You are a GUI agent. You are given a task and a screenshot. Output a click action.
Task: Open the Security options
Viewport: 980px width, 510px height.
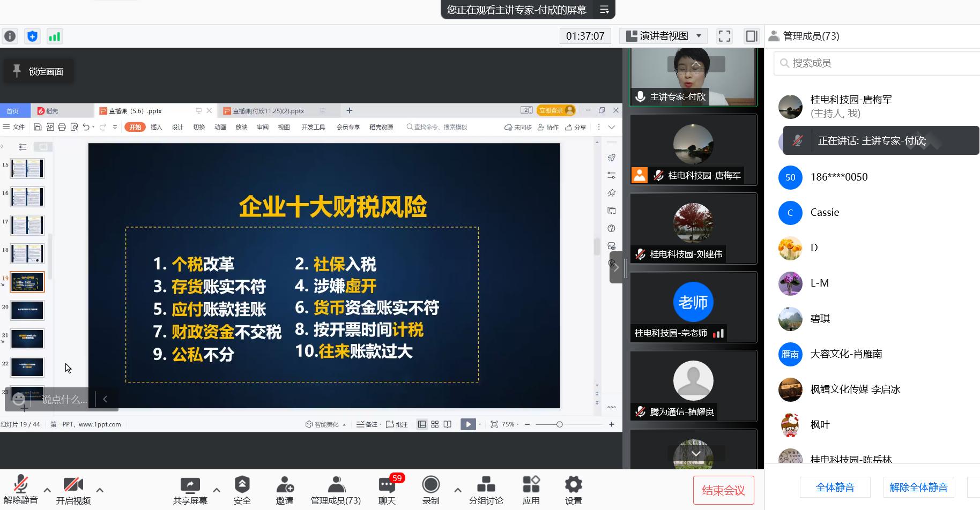click(x=242, y=490)
